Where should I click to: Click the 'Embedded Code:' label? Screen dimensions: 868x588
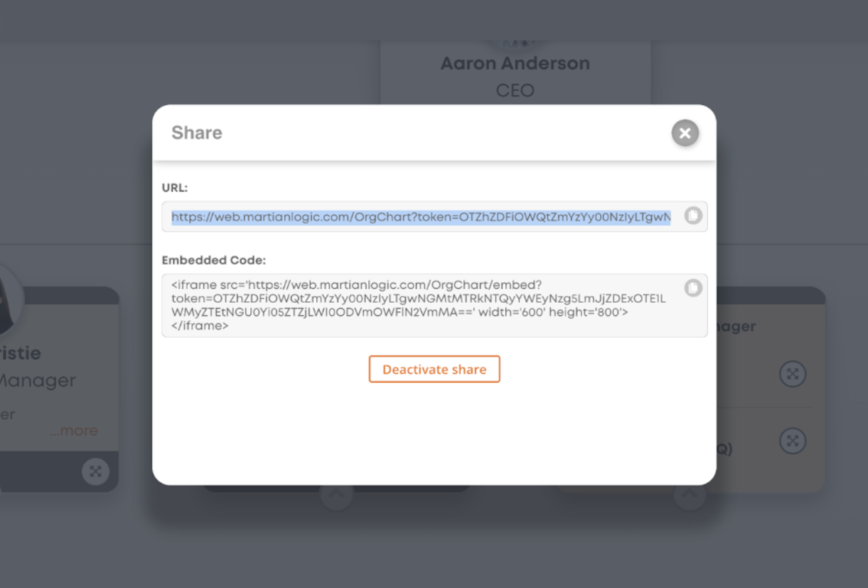[x=214, y=260]
